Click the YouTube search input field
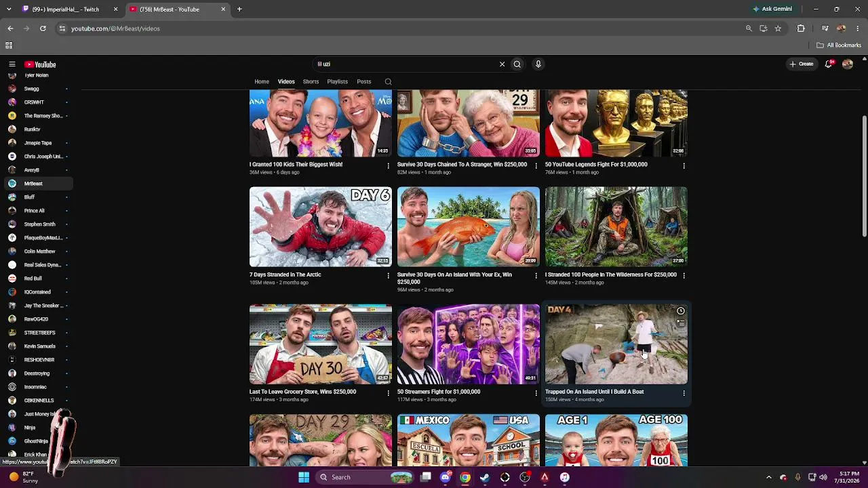 coord(406,64)
